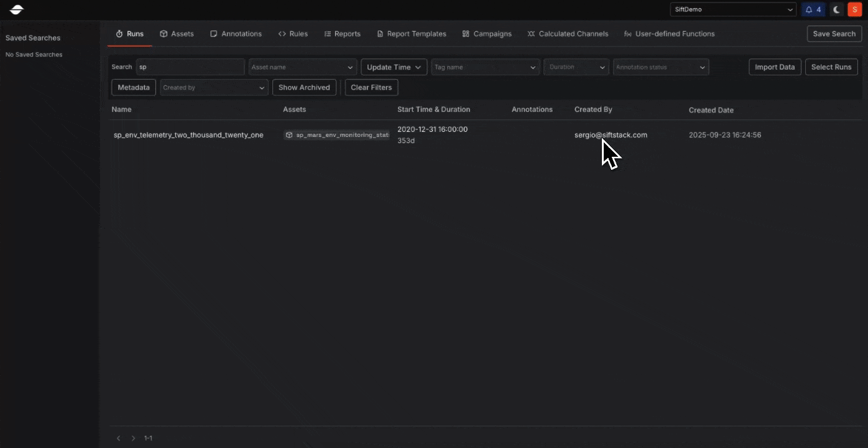Image resolution: width=868 pixels, height=448 pixels.
Task: Click the Save Search button
Action: 834,34
